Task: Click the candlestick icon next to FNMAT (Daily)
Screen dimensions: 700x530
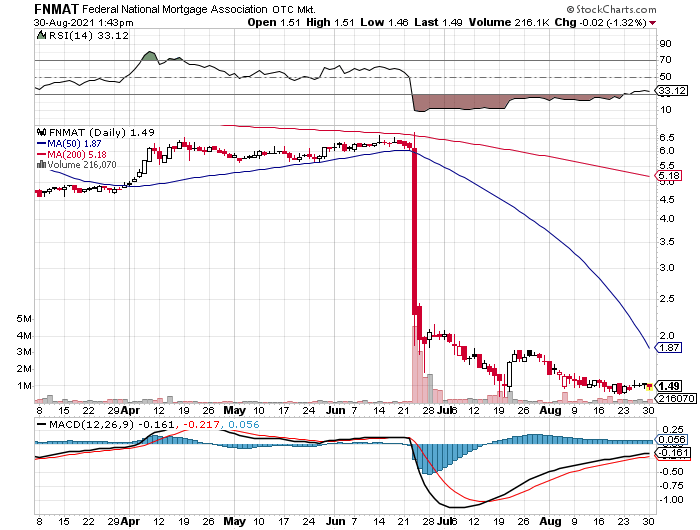Action: pyautogui.click(x=42, y=132)
